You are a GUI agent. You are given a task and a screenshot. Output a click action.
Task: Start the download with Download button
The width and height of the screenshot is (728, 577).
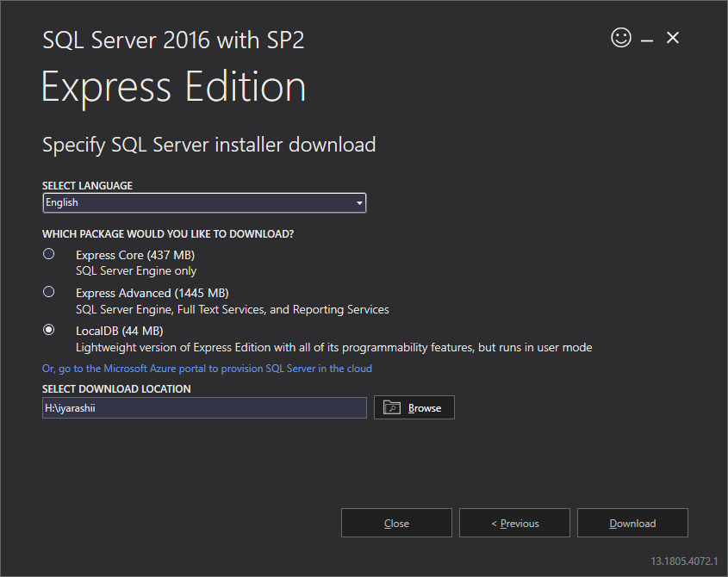point(632,523)
